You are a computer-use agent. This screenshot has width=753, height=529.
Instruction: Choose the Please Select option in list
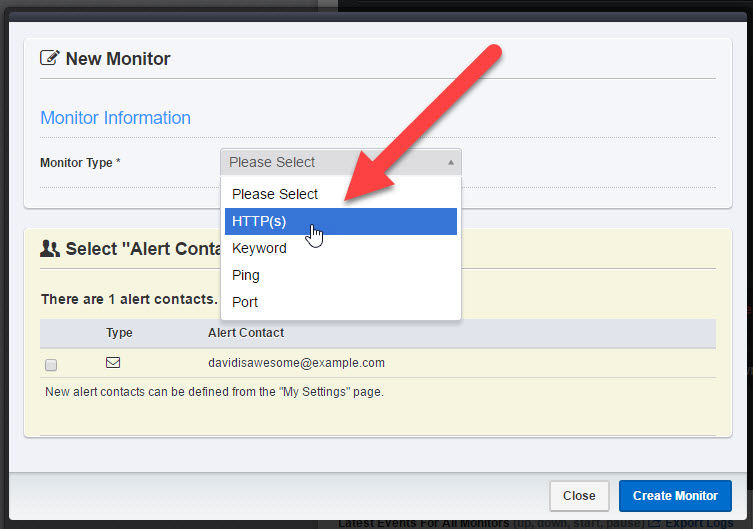coord(341,194)
